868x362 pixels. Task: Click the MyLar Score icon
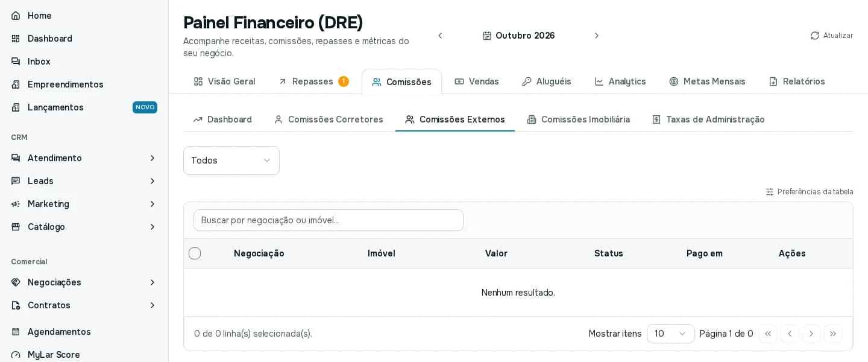pyautogui.click(x=16, y=355)
